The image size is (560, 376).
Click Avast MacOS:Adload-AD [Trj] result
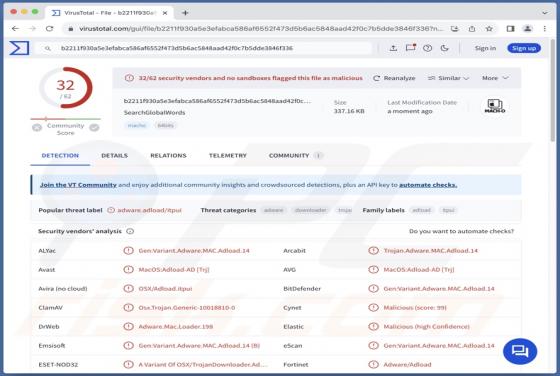pyautogui.click(x=174, y=270)
